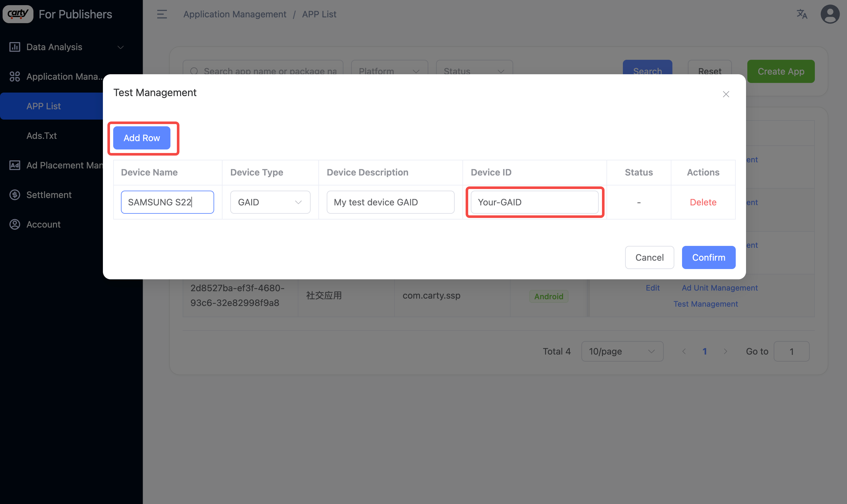
Task: Open the 10/page size dropdown
Action: click(622, 351)
